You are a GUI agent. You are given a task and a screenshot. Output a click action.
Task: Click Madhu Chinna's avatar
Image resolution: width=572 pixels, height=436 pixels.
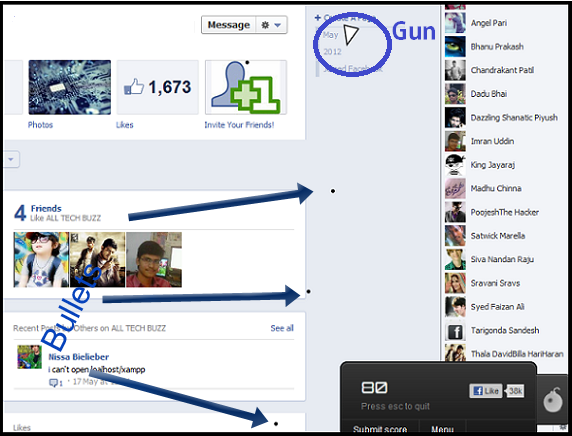click(x=455, y=188)
